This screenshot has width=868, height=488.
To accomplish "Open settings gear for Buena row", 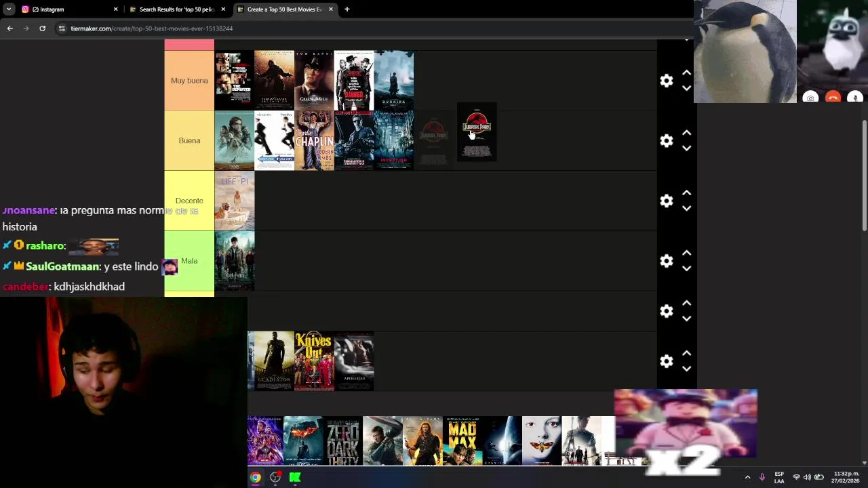I will [667, 140].
